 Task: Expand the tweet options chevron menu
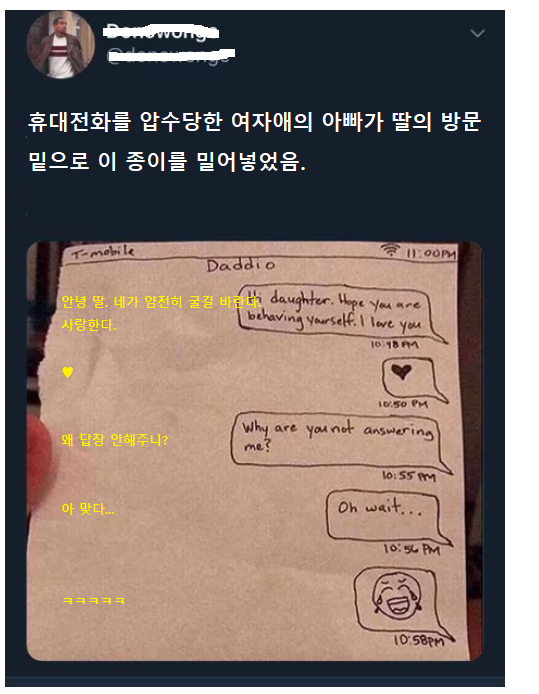point(477,33)
